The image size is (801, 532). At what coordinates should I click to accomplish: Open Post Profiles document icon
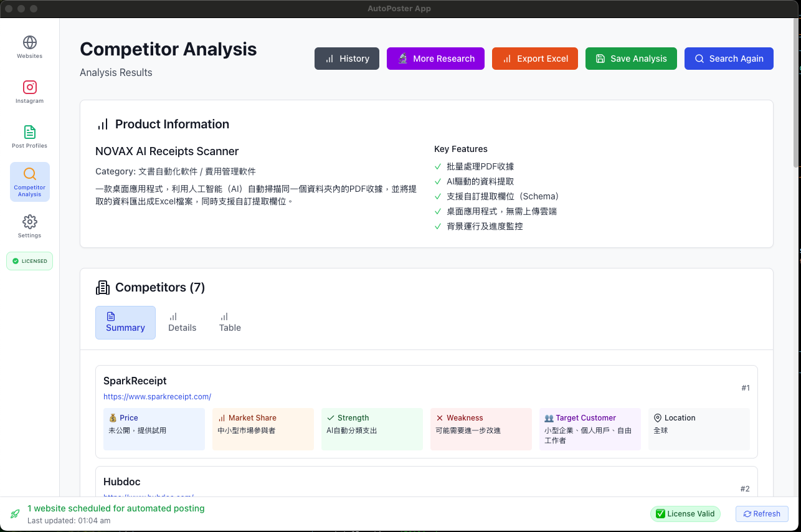pos(29,132)
